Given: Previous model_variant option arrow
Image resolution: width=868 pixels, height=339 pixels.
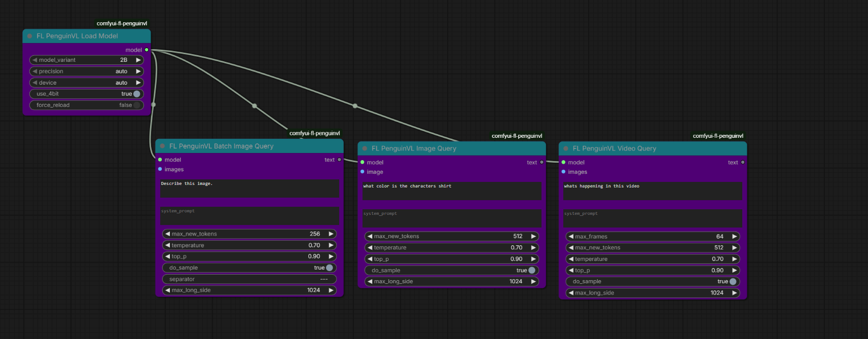Looking at the screenshot, I should pyautogui.click(x=35, y=60).
